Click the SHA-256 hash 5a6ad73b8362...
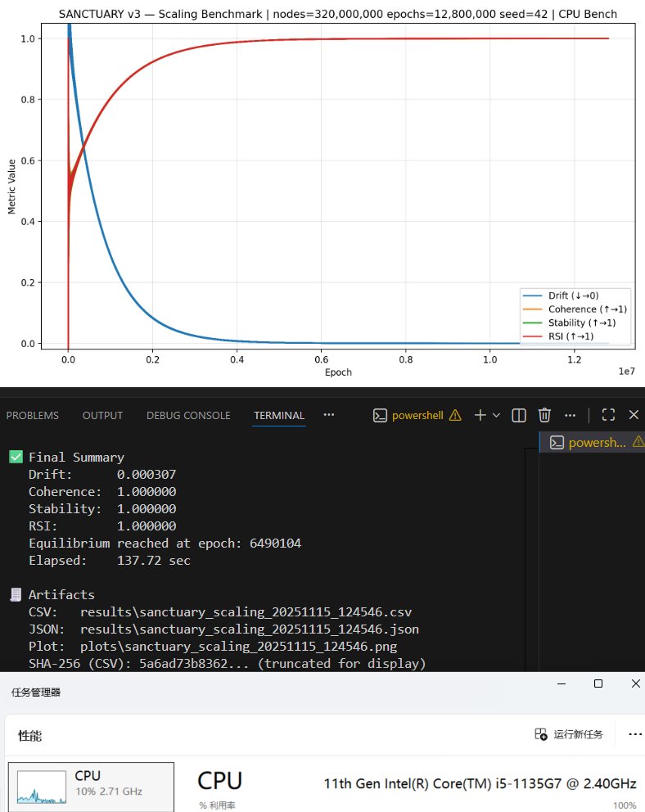The image size is (645, 812). [183, 663]
